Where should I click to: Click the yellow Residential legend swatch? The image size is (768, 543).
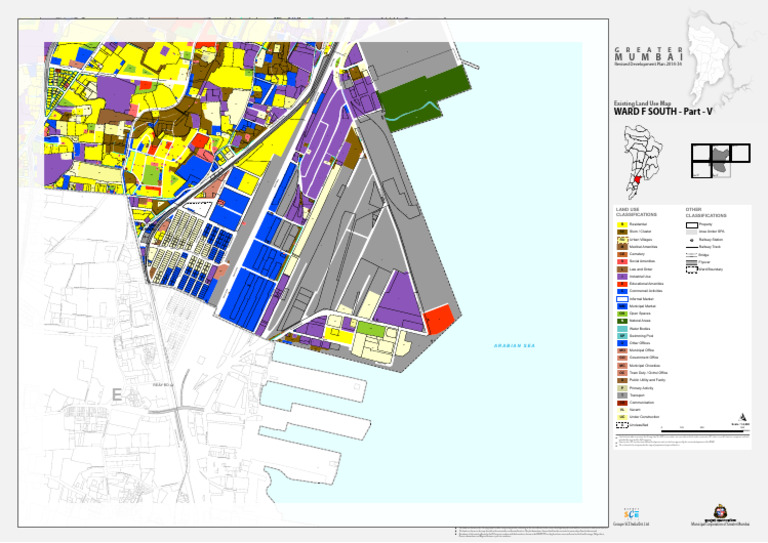pyautogui.click(x=622, y=224)
